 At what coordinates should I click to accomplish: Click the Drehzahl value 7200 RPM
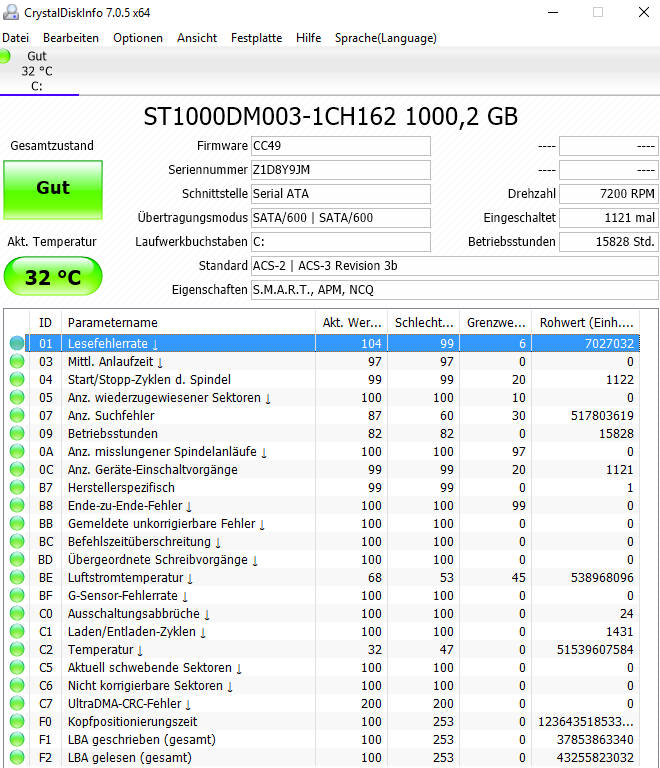[x=609, y=193]
